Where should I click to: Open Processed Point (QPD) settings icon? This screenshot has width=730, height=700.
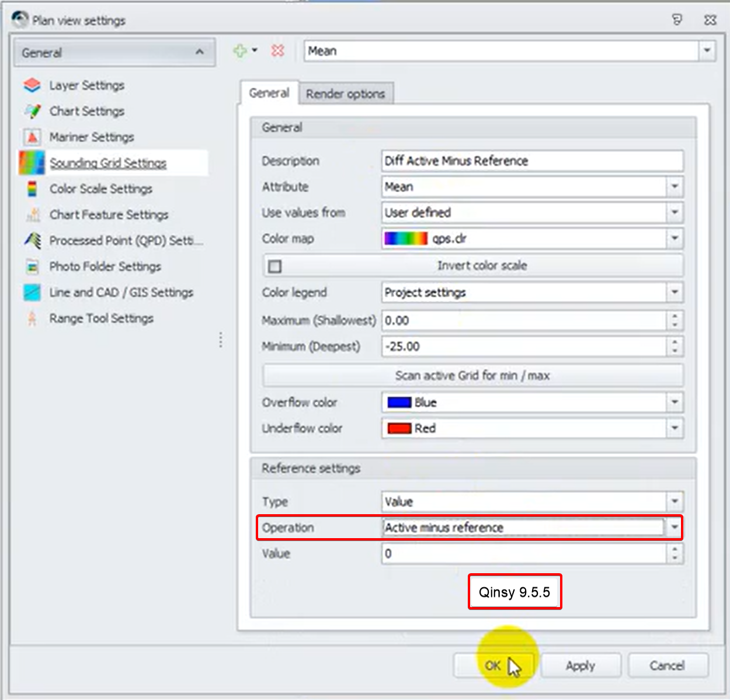pos(32,240)
